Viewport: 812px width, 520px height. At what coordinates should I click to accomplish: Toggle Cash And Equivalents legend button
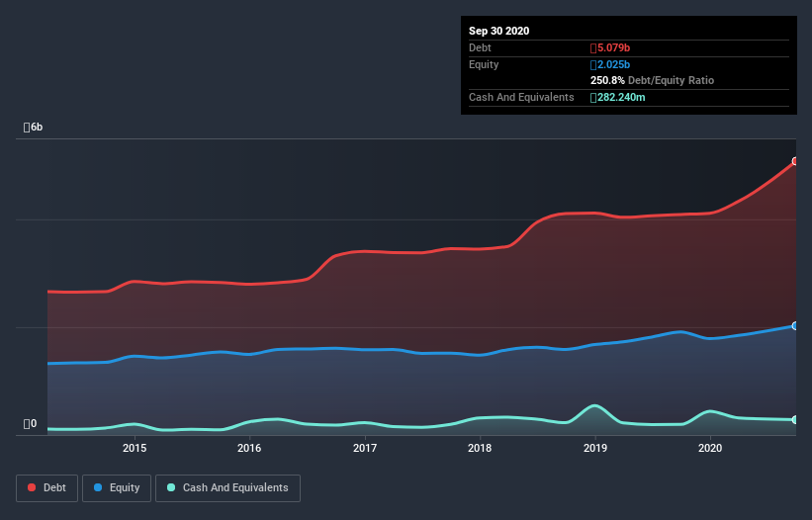[227, 488]
